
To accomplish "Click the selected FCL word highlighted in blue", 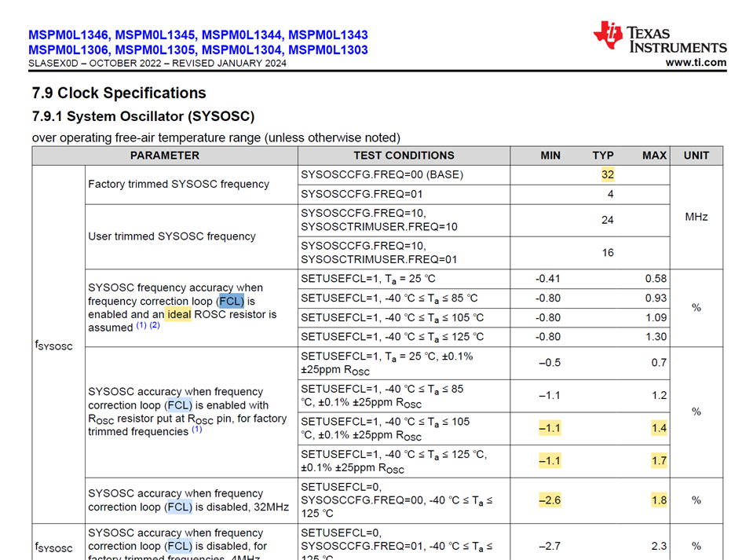I will [x=232, y=301].
